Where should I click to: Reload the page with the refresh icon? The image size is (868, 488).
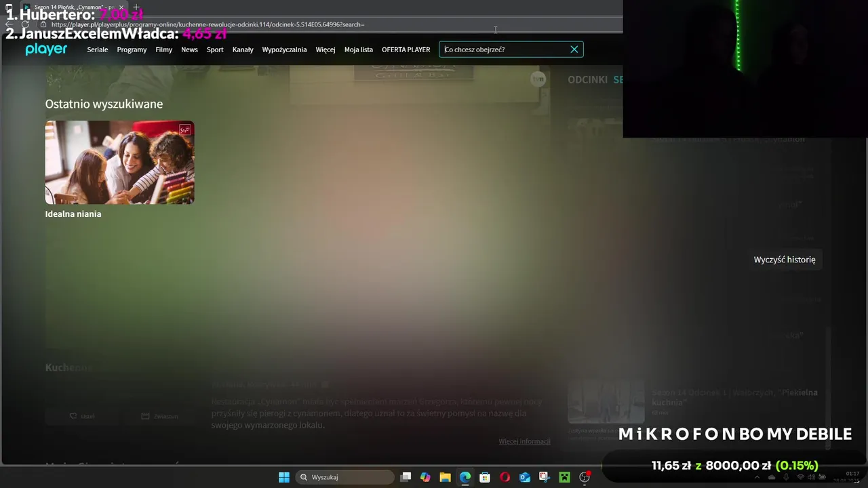coord(26,24)
